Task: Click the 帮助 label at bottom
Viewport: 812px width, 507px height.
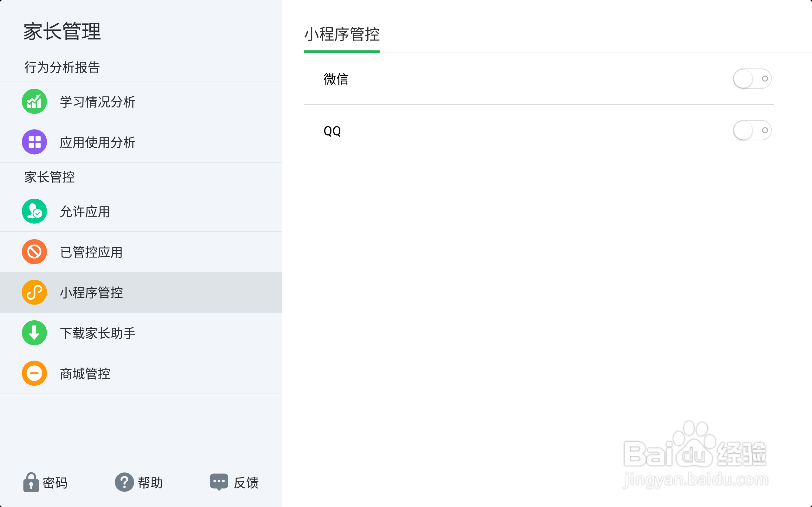Action: click(x=150, y=483)
